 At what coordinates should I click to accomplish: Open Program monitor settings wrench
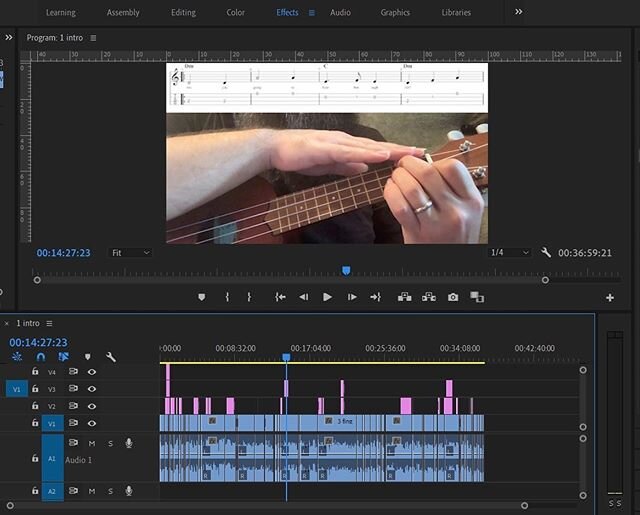(546, 253)
